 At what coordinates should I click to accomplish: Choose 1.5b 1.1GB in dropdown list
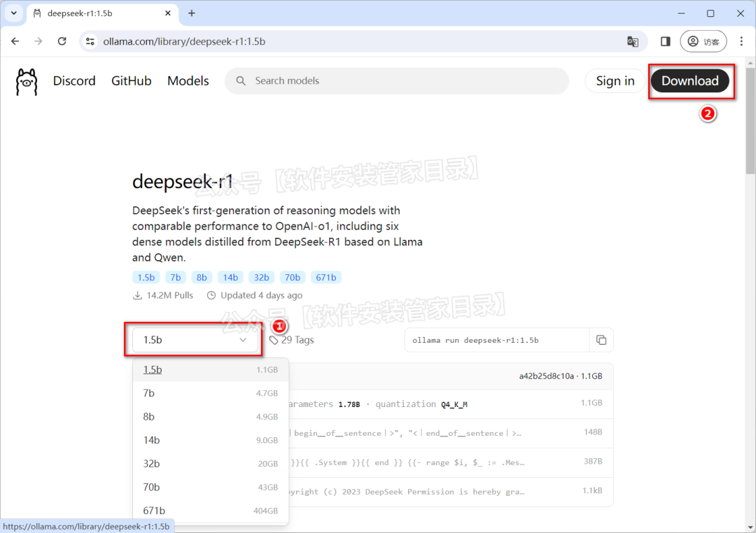pos(211,370)
